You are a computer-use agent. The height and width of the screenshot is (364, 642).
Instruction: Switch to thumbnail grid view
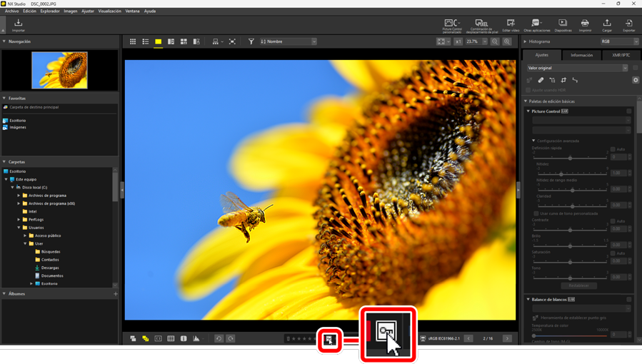pyautogui.click(x=133, y=42)
